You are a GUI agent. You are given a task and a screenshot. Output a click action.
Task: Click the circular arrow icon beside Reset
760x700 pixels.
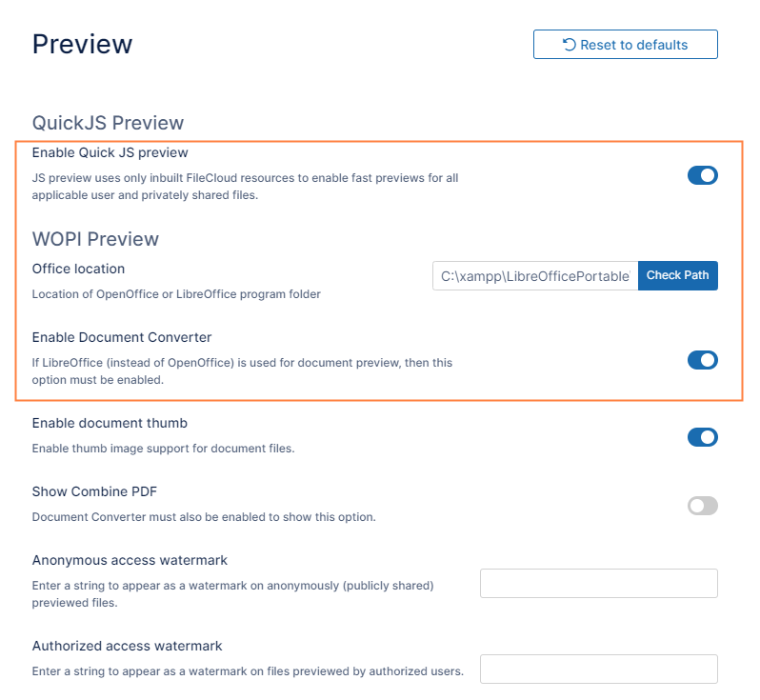point(569,45)
